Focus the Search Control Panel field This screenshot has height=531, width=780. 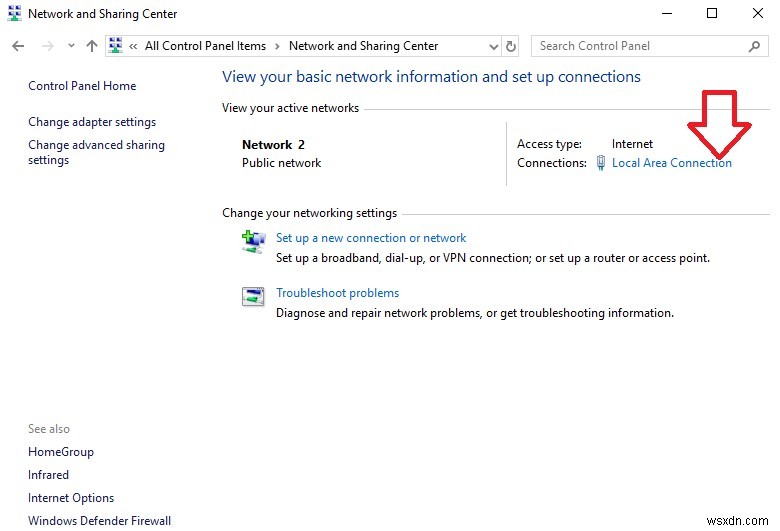coord(640,46)
